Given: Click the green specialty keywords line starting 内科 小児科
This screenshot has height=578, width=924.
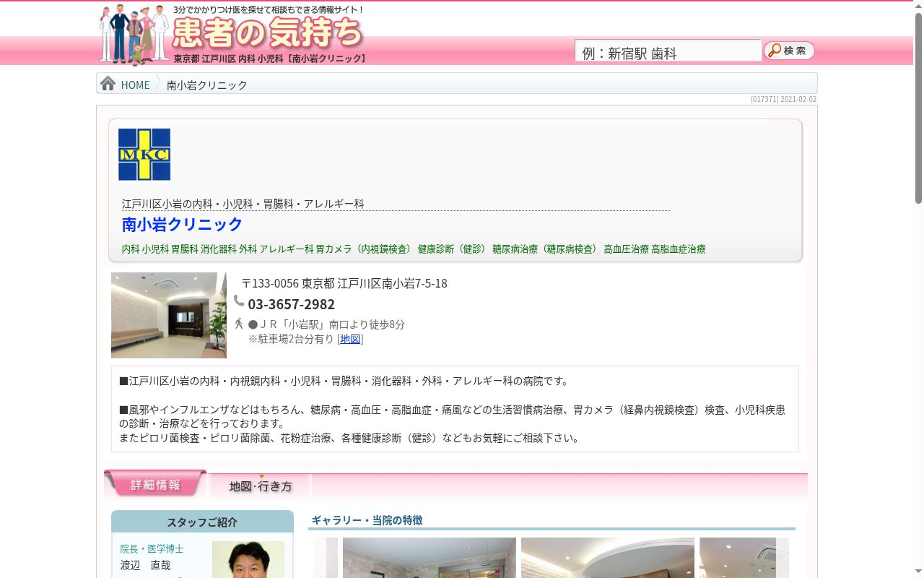Looking at the screenshot, I should (414, 249).
